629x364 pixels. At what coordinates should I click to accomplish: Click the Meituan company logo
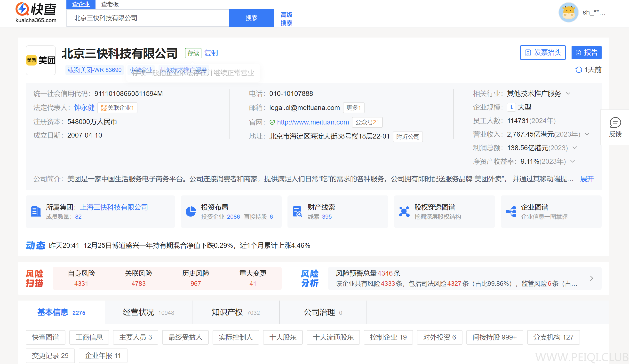click(x=41, y=60)
